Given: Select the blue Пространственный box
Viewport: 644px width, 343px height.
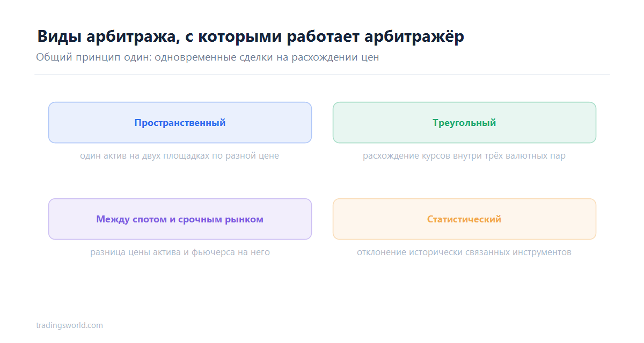Looking at the screenshot, I should (180, 123).
